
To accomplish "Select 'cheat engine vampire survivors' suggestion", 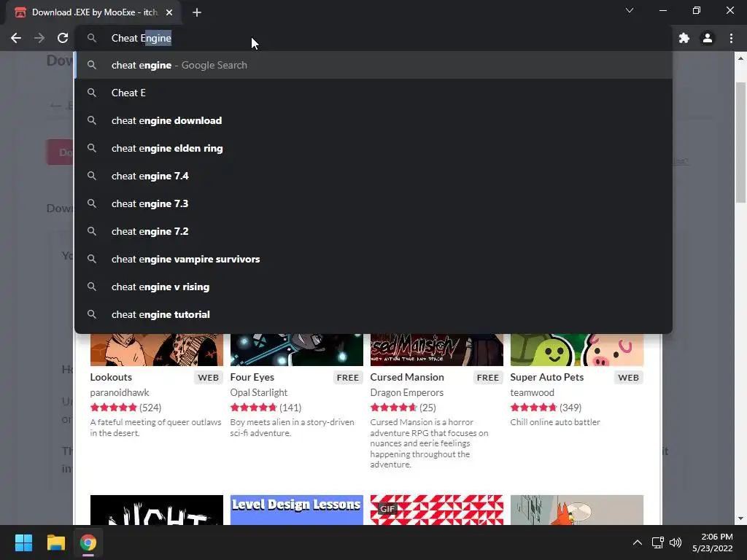I will [373, 259].
